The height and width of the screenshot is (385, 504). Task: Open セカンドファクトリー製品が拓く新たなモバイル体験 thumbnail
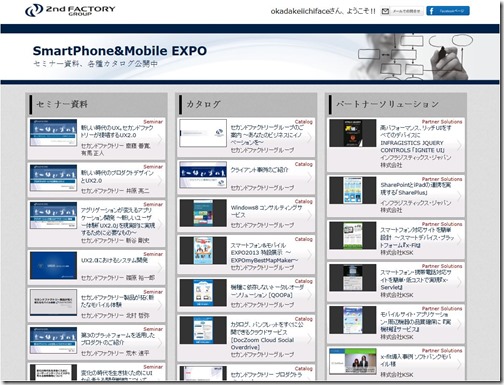[53, 302]
